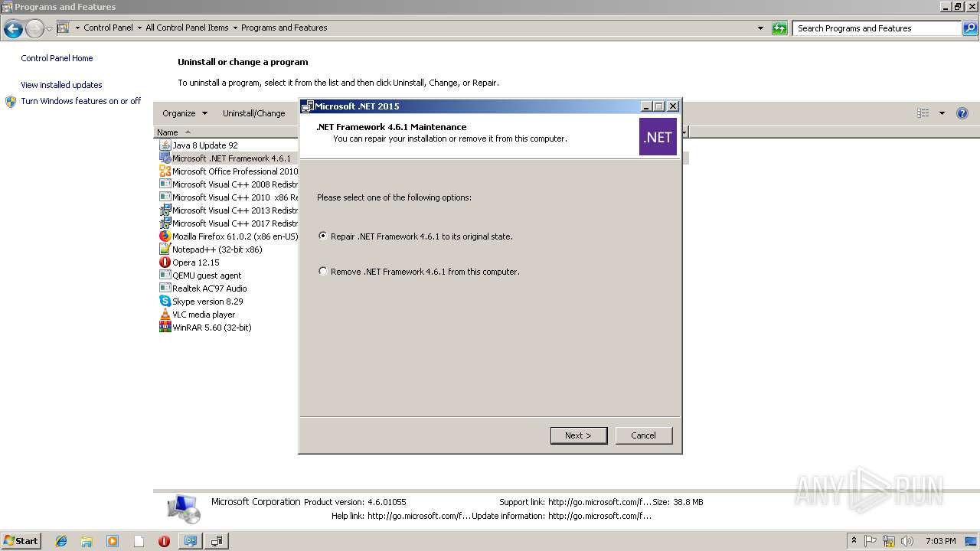Click the volume speaker tray icon
Viewport: 980px width, 551px height.
[x=907, y=541]
